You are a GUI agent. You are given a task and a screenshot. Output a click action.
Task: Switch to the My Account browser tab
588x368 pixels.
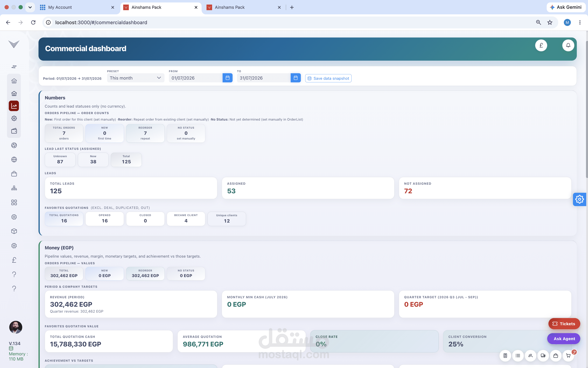(77, 7)
